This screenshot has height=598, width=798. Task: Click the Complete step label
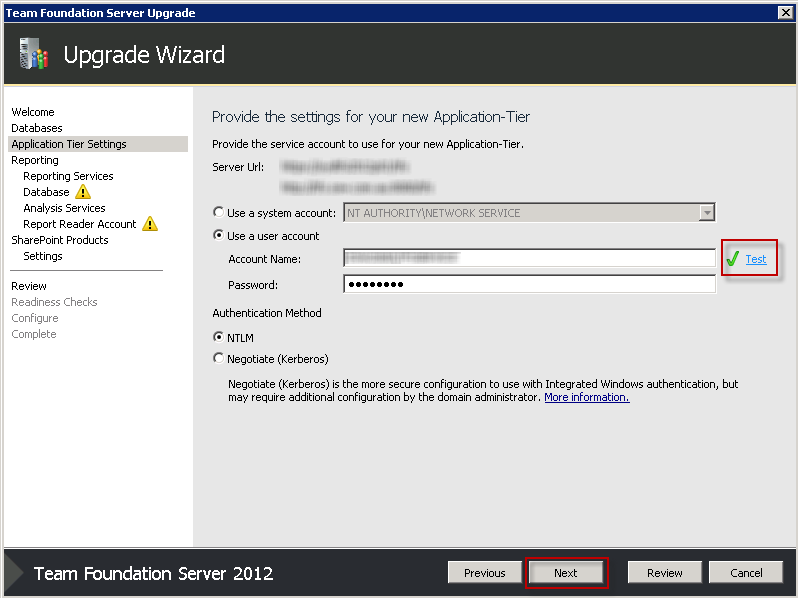point(34,334)
